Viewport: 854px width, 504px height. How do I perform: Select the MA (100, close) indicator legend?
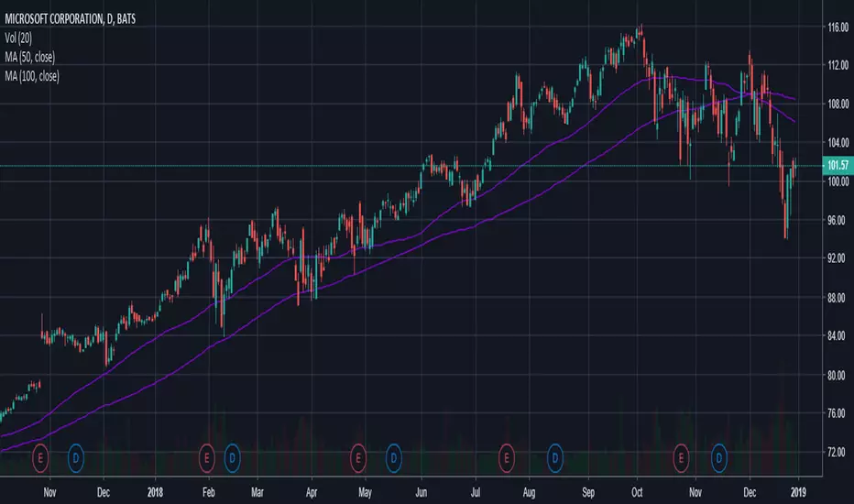click(32, 76)
